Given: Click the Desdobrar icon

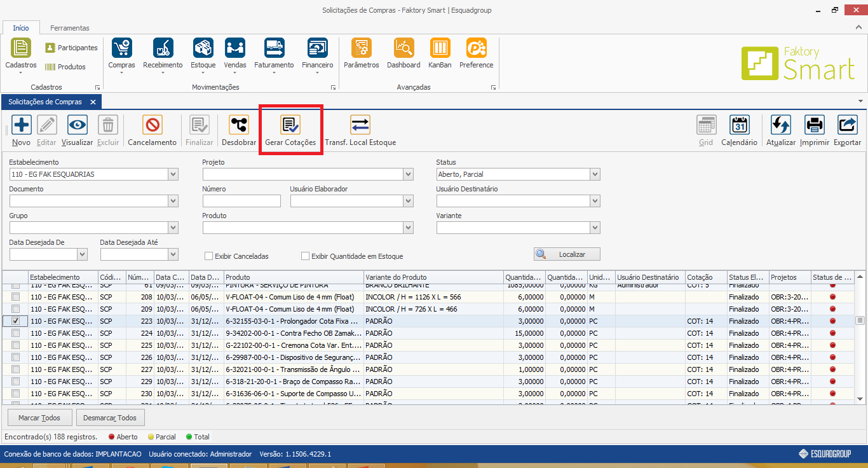Looking at the screenshot, I should click(x=239, y=125).
